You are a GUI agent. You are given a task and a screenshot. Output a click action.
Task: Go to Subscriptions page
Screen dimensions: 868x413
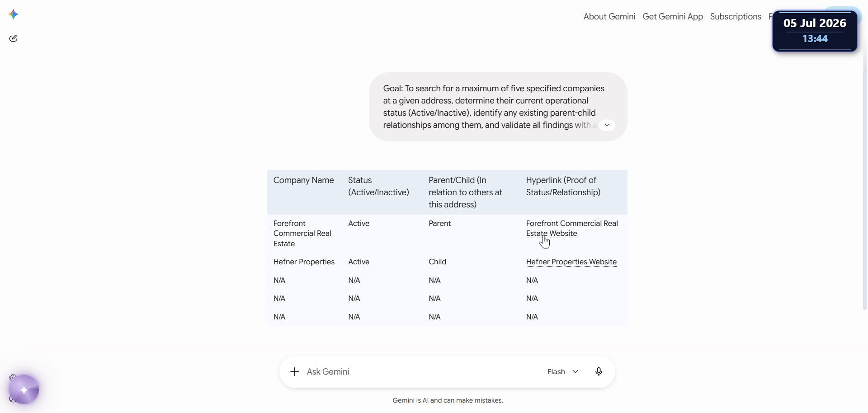tap(736, 17)
